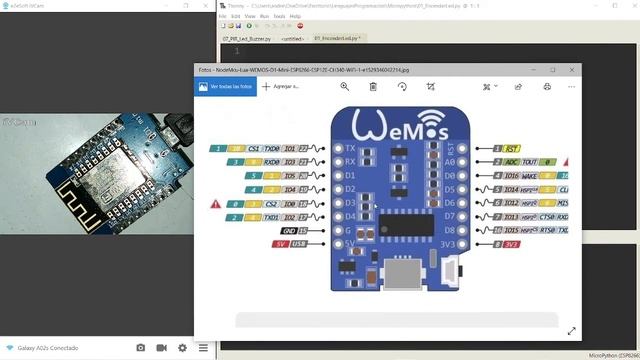Select the 01_Encender tab in Thonny
The height and width of the screenshot is (360, 640).
click(x=338, y=38)
